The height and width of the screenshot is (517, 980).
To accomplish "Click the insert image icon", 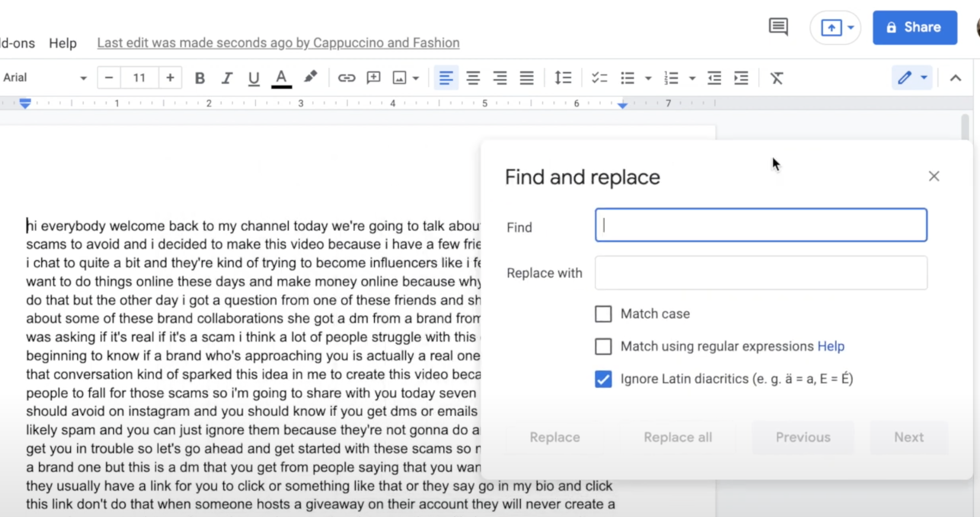I will pos(399,78).
